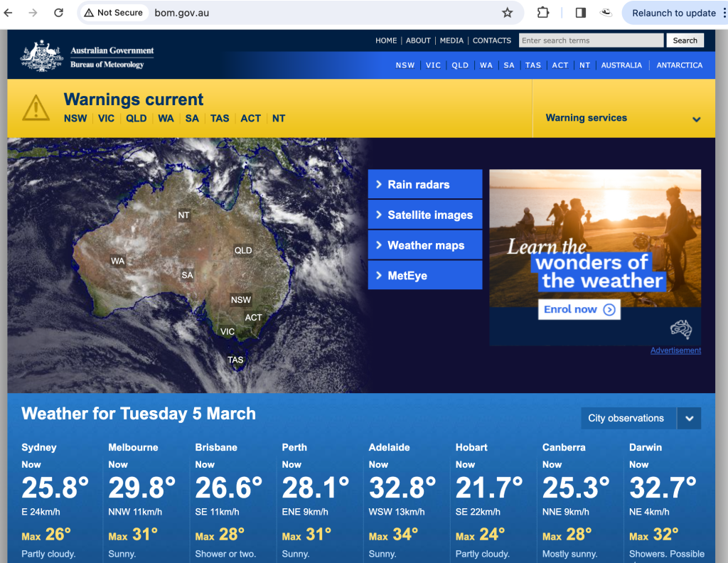Click the NSW label on the map
This screenshot has height=563, width=728.
(x=240, y=300)
